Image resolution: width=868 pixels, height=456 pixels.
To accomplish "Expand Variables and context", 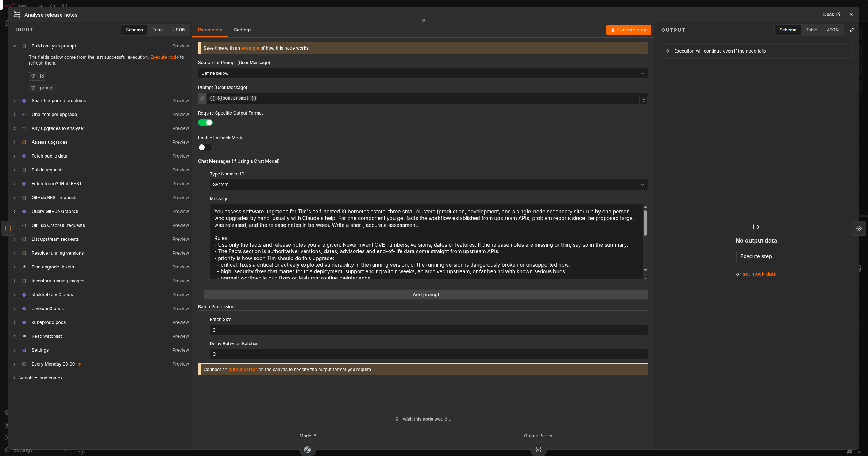I will tap(15, 378).
